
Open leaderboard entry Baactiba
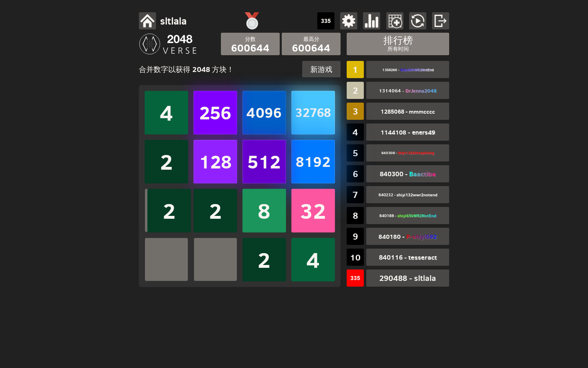pyautogui.click(x=408, y=174)
